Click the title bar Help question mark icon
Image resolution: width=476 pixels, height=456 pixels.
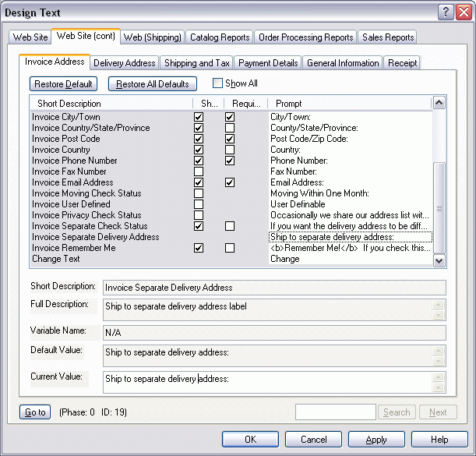point(446,12)
